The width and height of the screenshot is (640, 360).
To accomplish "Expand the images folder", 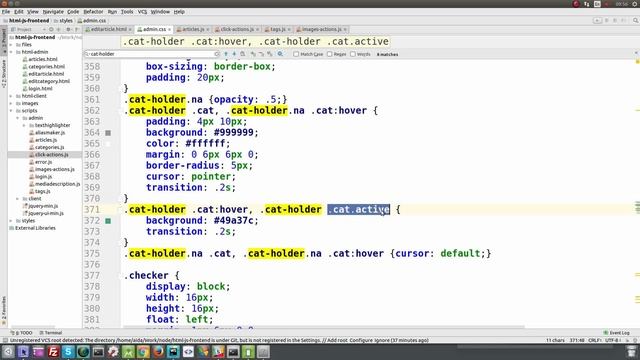I will point(11,103).
